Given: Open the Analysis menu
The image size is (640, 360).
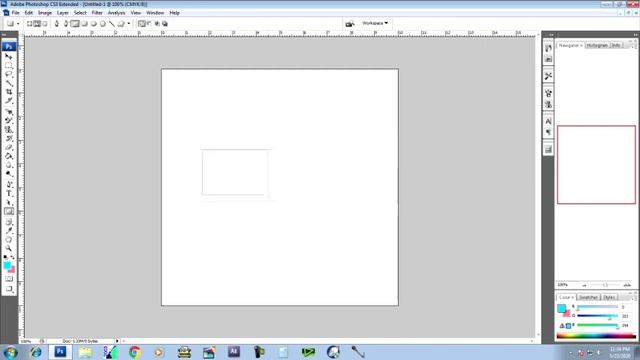Looking at the screenshot, I should pyautogui.click(x=116, y=13).
